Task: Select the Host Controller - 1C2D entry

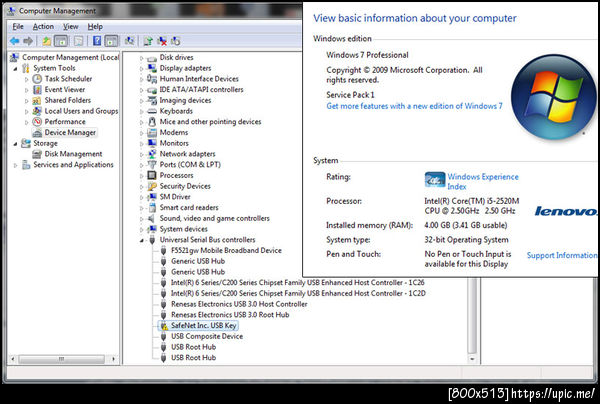Action: pos(298,293)
